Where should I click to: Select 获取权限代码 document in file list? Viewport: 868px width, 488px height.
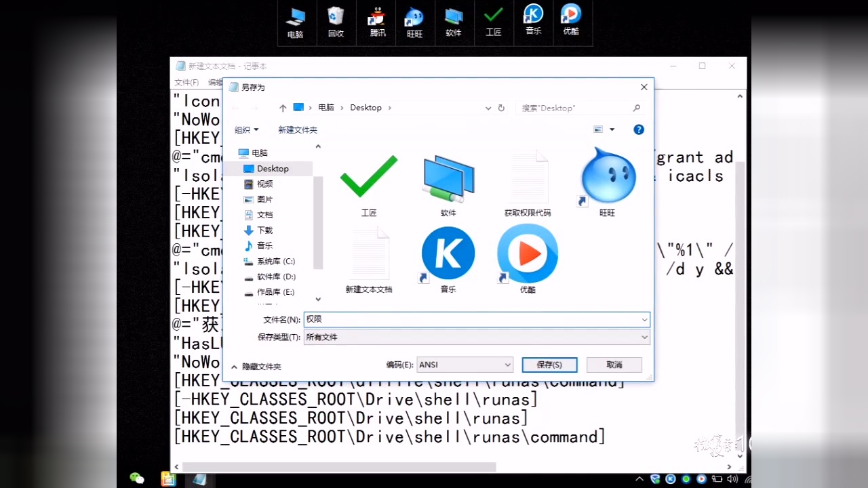coord(528,184)
